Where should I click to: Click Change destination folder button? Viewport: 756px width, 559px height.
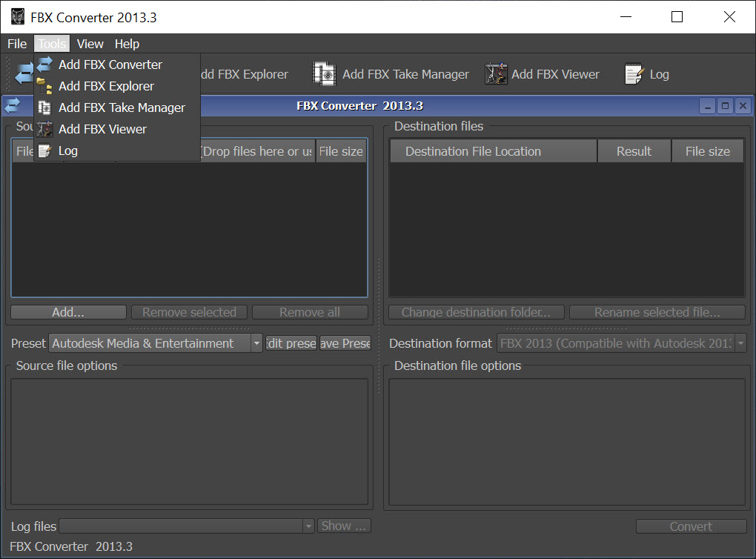point(477,312)
